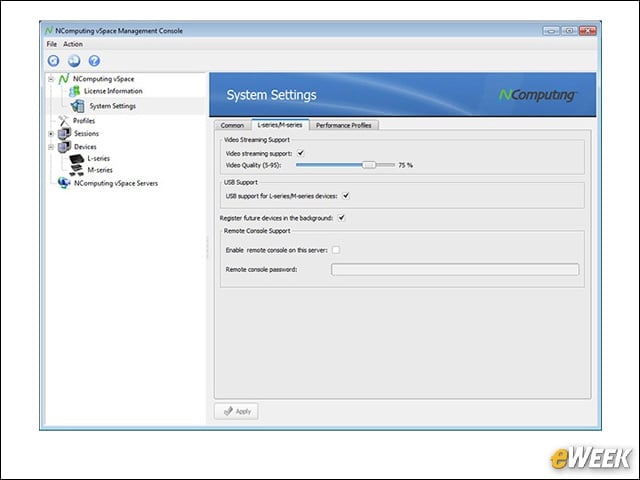Maximize the vSpace Management Console window
The width and height of the screenshot is (640, 480).
click(x=569, y=31)
